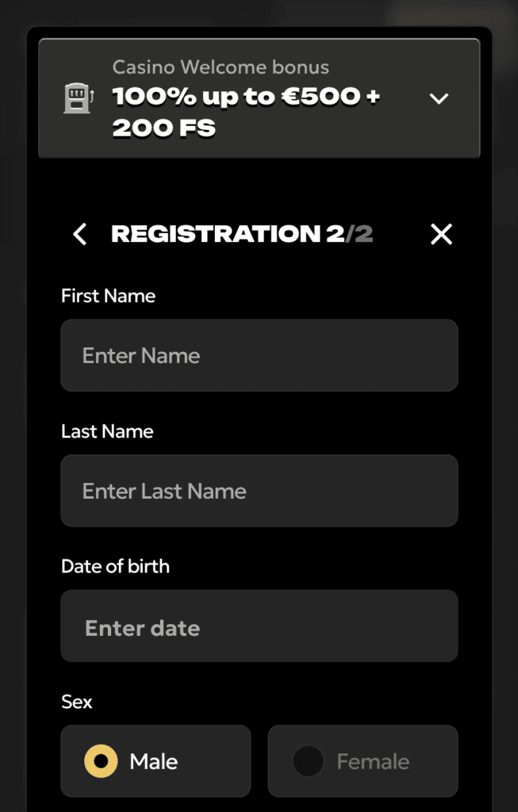Select the Female radio circle
Image resolution: width=518 pixels, height=812 pixels.
click(309, 761)
